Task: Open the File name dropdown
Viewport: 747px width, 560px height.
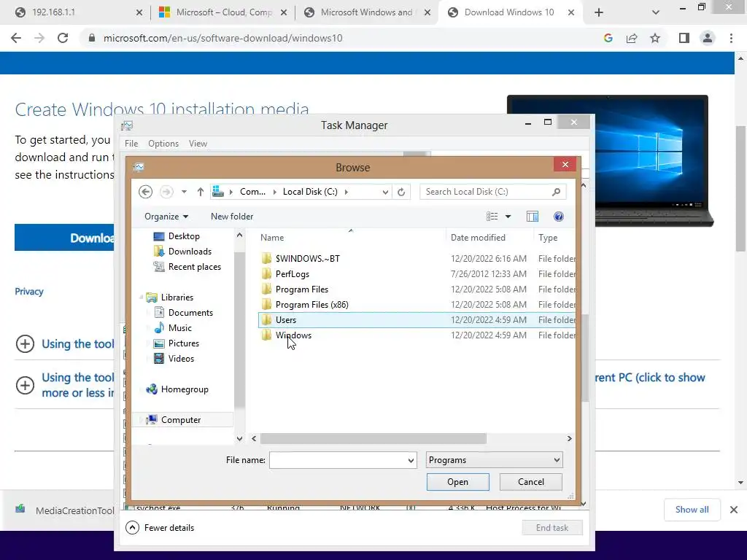Action: [x=411, y=461]
